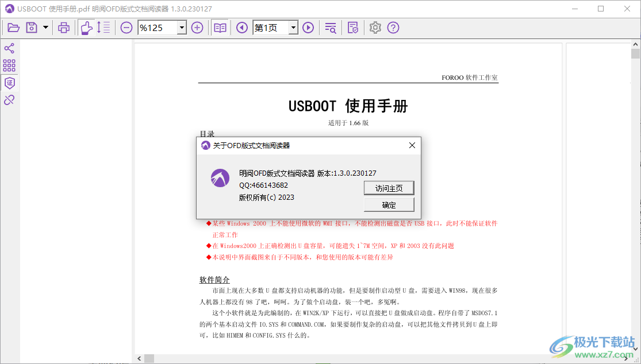Click the FOROO 软件工作室 header text
This screenshot has width=641, height=364.
[470, 78]
